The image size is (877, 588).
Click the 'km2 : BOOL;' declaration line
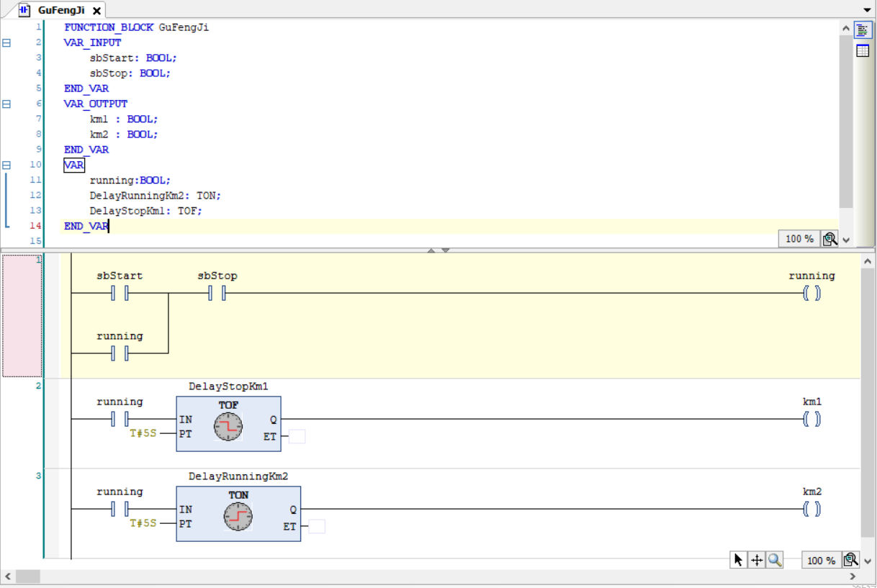(x=124, y=134)
